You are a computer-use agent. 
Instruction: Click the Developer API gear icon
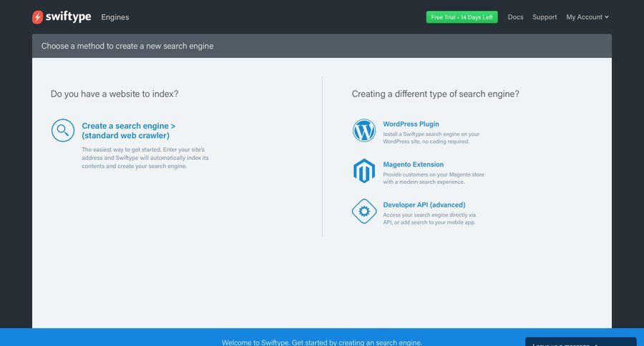(364, 212)
